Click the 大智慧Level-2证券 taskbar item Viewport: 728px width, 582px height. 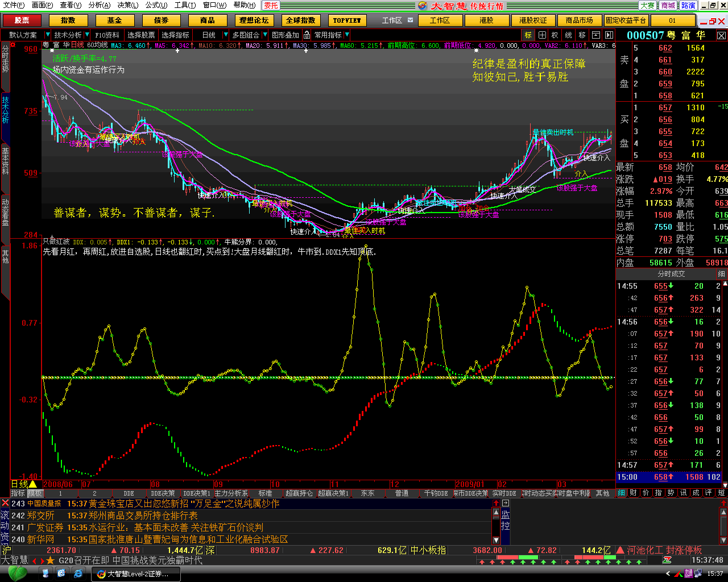136,574
